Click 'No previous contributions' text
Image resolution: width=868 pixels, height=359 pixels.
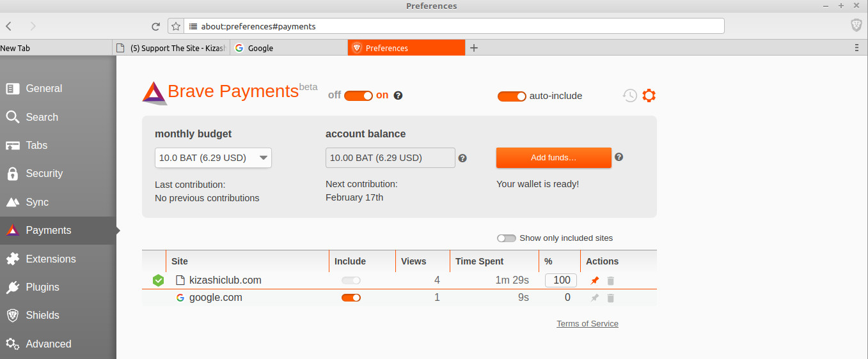tap(207, 198)
